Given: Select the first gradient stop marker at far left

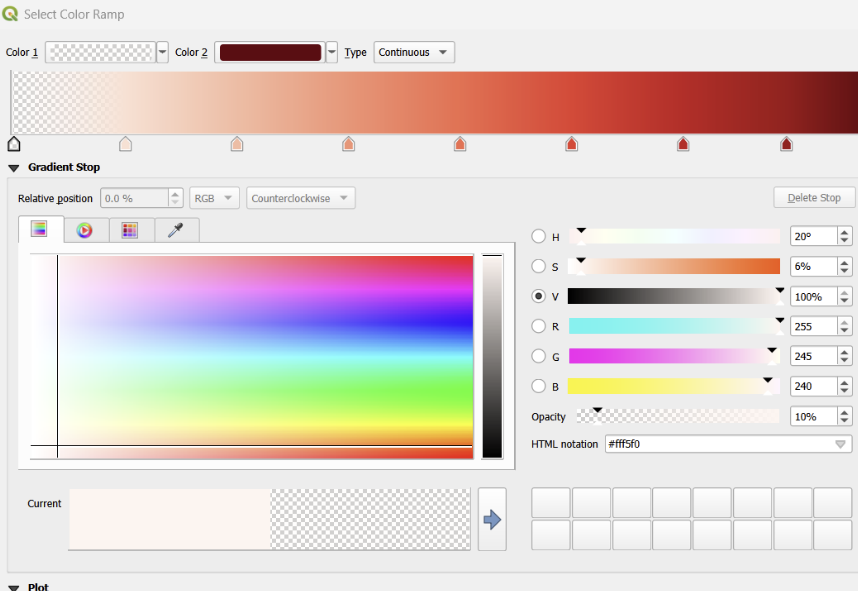Looking at the screenshot, I should click(14, 145).
